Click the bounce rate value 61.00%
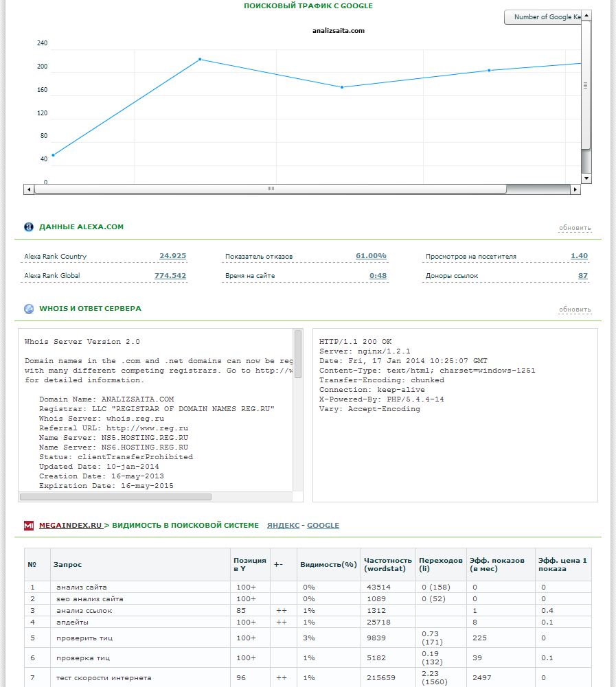This screenshot has height=687, width=616. point(371,256)
